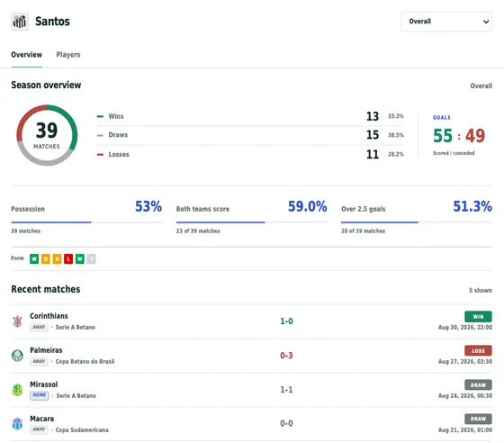
Task: Click the Corinthians team crest
Action: tap(17, 321)
